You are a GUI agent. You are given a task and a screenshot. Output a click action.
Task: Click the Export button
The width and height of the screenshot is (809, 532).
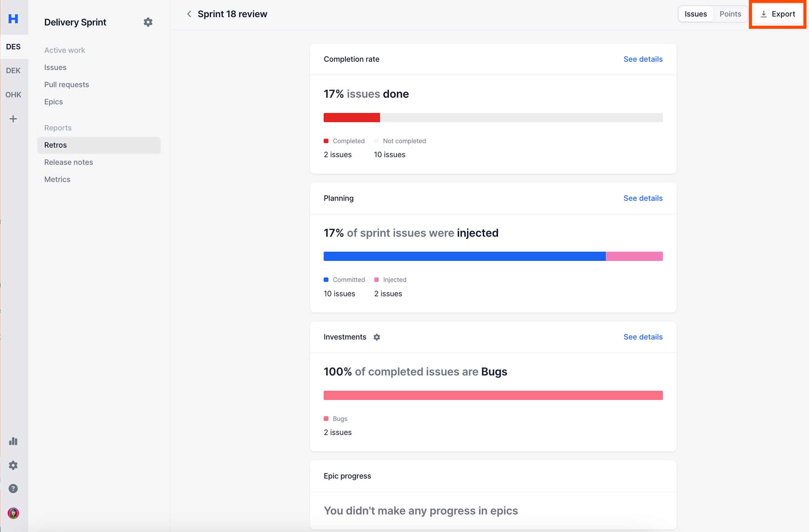(778, 14)
